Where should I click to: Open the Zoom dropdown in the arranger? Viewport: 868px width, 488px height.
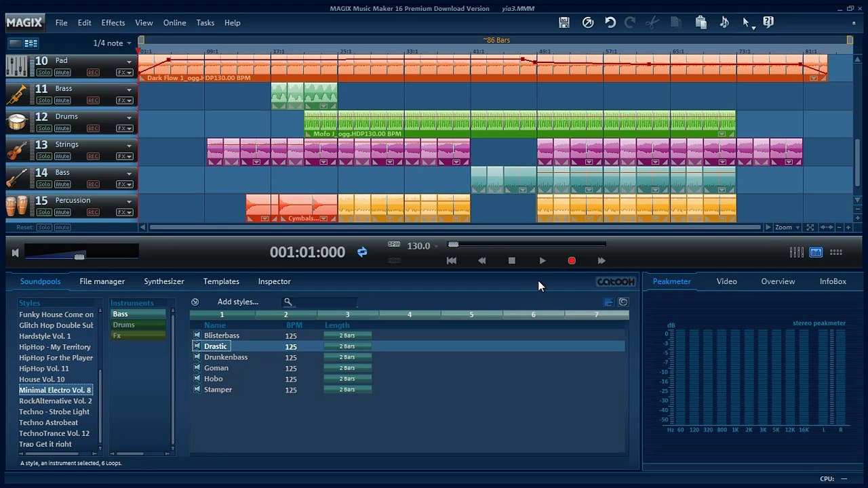coord(787,228)
